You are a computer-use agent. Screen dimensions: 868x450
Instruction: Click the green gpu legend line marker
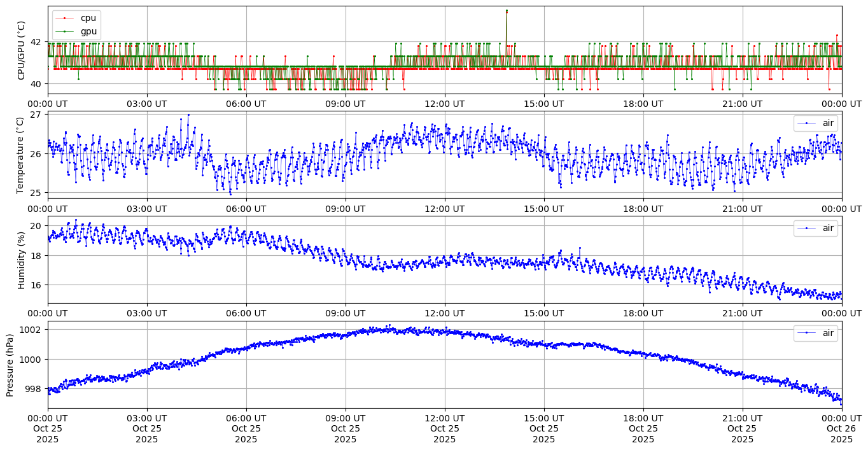(x=66, y=31)
